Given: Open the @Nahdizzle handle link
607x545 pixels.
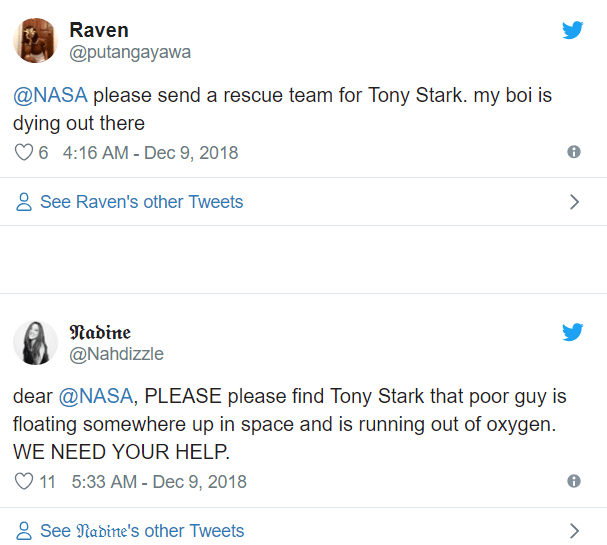Looking at the screenshot, I should click(115, 354).
